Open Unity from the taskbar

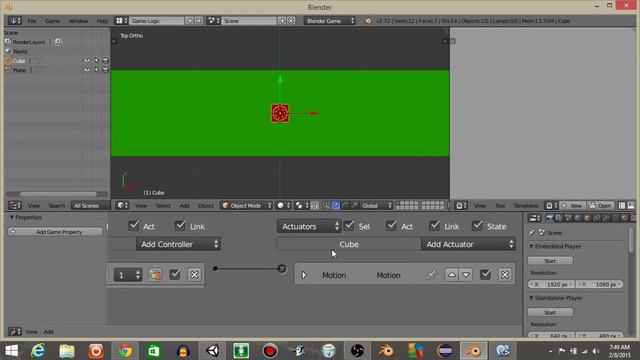click(212, 351)
